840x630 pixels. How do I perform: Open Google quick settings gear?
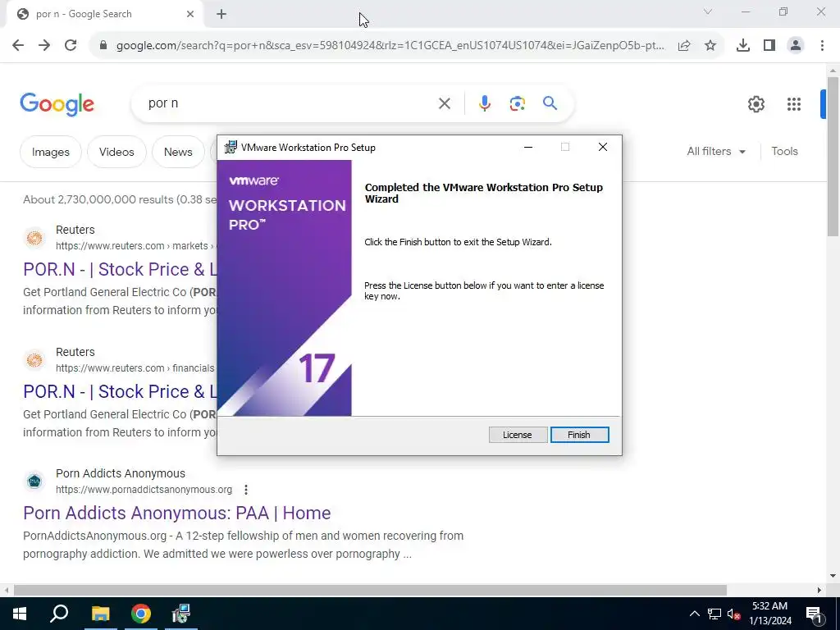[x=756, y=104]
